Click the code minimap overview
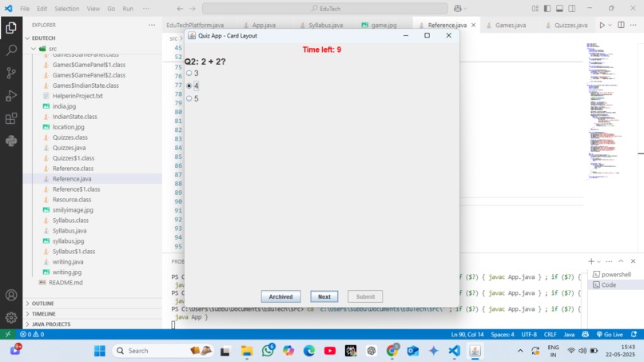Screen dimensions: 644x362 [x=604, y=111]
